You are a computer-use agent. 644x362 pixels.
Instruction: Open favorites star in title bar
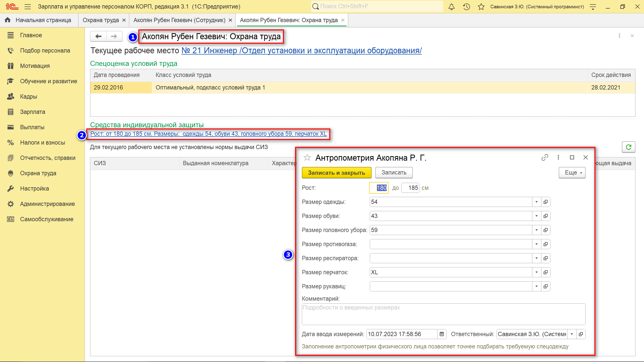(x=481, y=7)
